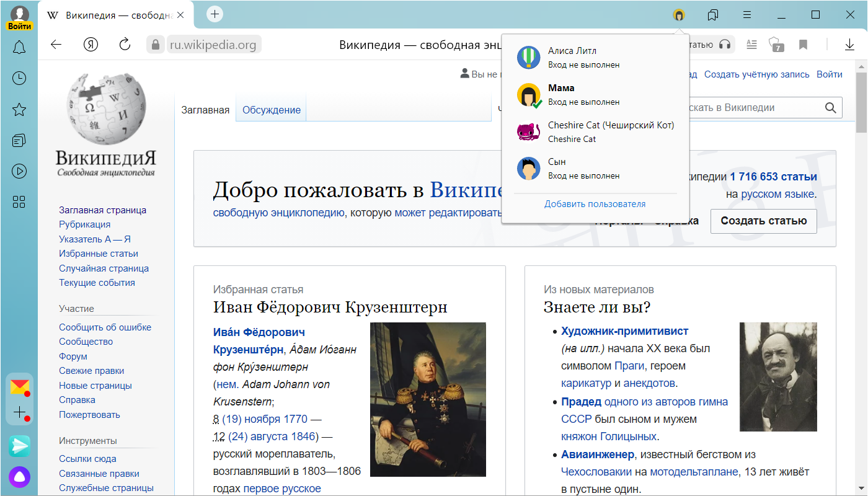
Task: Open Protect shield icon with badge 7
Action: pyautogui.click(x=776, y=45)
